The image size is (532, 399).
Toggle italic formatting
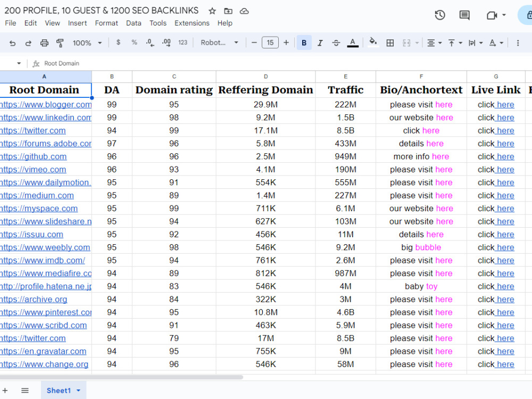click(x=320, y=43)
